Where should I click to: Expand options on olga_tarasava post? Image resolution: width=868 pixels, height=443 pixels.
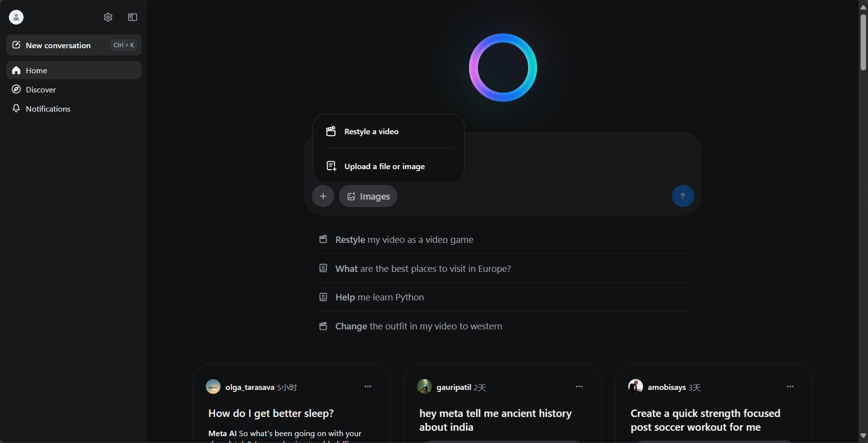coord(368,386)
